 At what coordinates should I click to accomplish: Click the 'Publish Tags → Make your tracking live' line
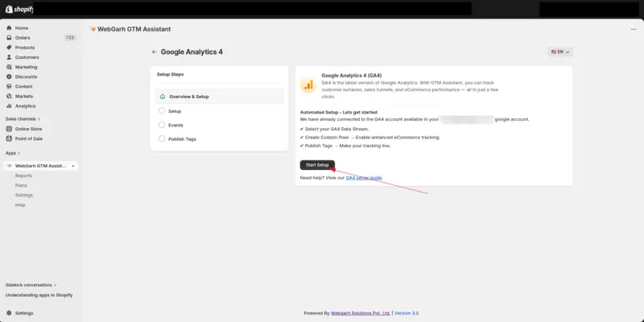(345, 146)
